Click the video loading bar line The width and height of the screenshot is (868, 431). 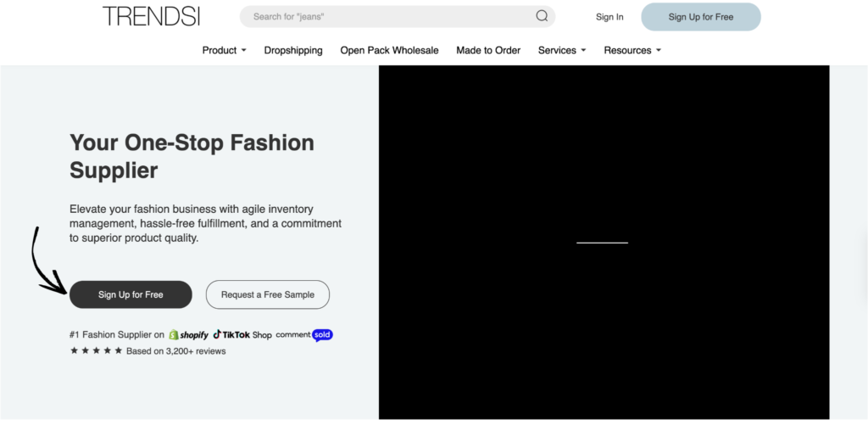[603, 243]
